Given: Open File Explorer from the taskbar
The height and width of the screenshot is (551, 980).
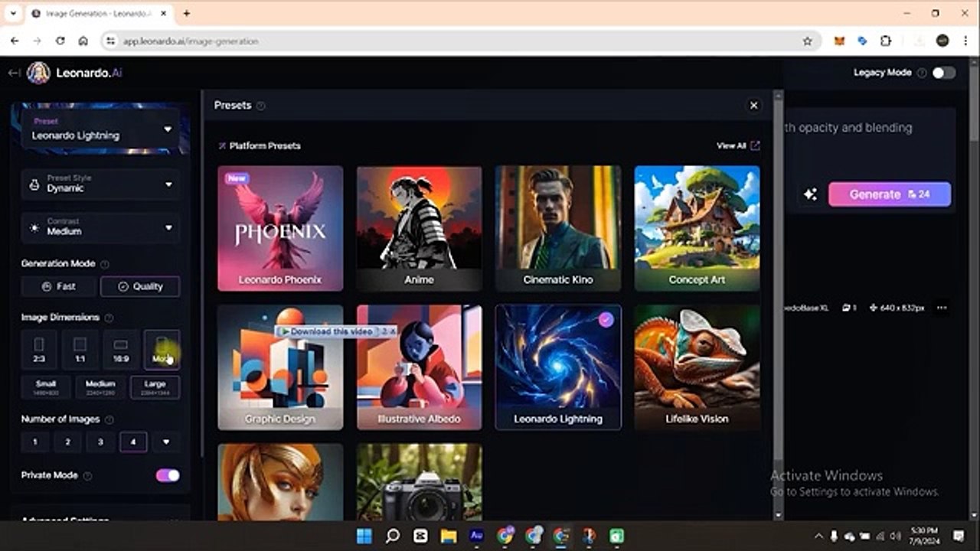Looking at the screenshot, I should click(x=449, y=536).
